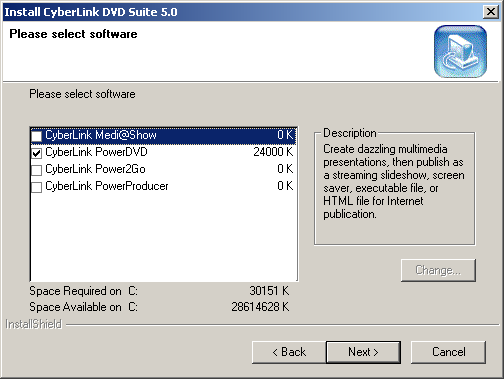Click the InstallShield label

click(x=34, y=324)
